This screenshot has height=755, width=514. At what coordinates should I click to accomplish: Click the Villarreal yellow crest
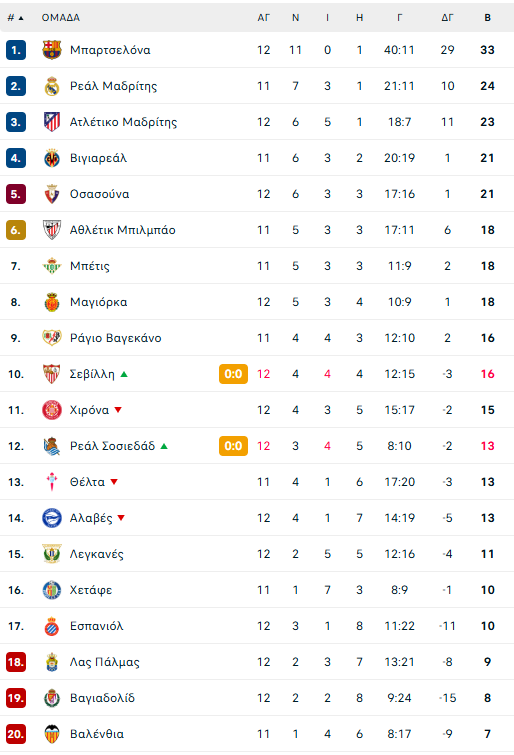tap(52, 158)
